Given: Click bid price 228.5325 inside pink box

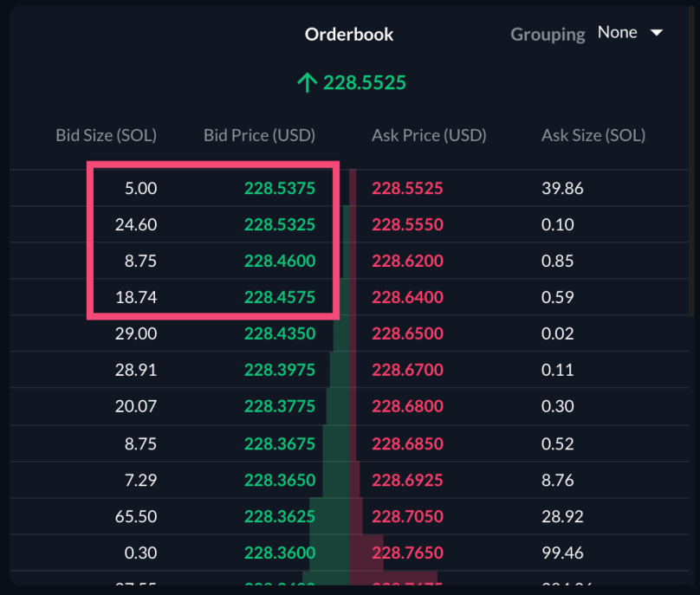Looking at the screenshot, I should pyautogui.click(x=279, y=224).
